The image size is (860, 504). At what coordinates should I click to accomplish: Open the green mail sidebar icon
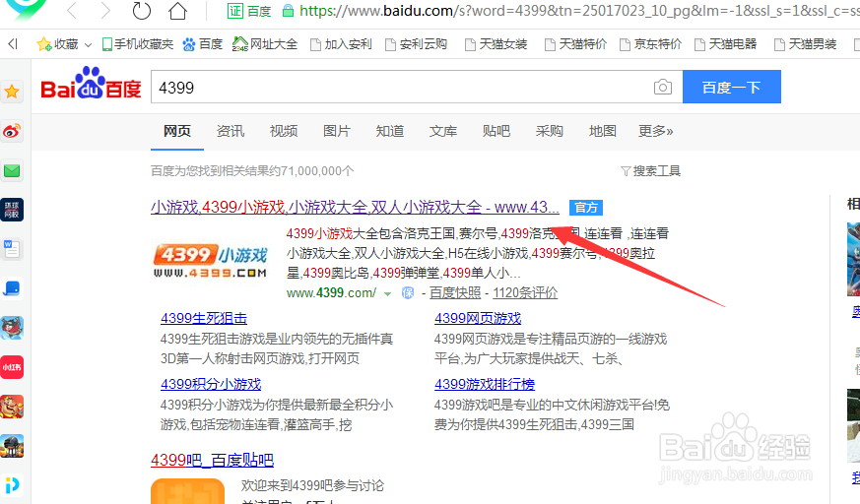tap(12, 171)
